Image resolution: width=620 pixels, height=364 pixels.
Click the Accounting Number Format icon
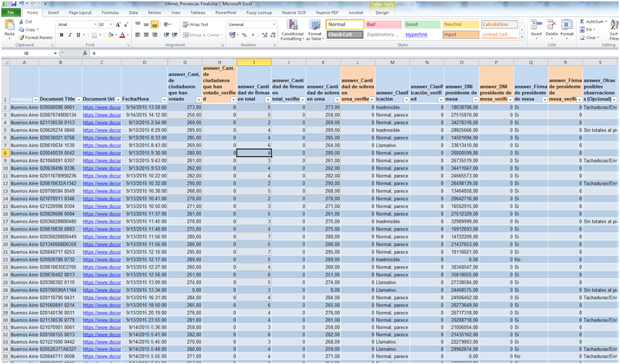[232, 35]
